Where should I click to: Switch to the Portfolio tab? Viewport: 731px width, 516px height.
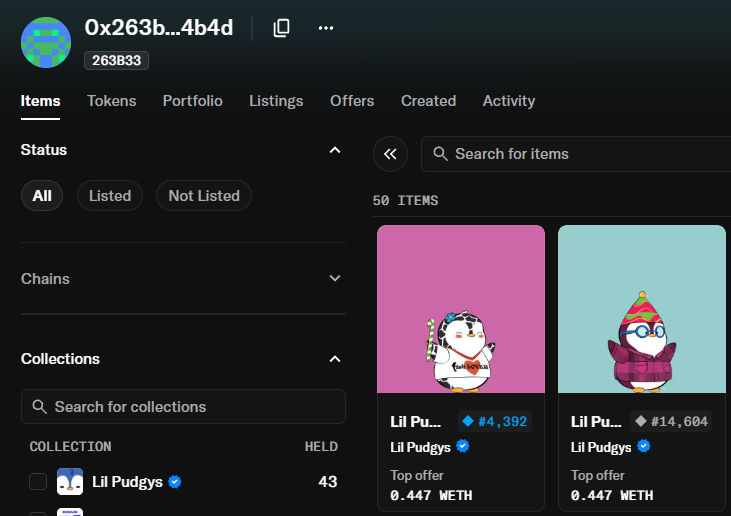(x=193, y=101)
